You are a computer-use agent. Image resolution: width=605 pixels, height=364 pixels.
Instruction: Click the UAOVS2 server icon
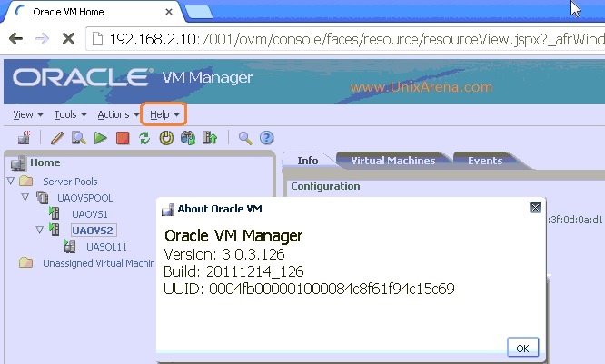click(x=54, y=230)
